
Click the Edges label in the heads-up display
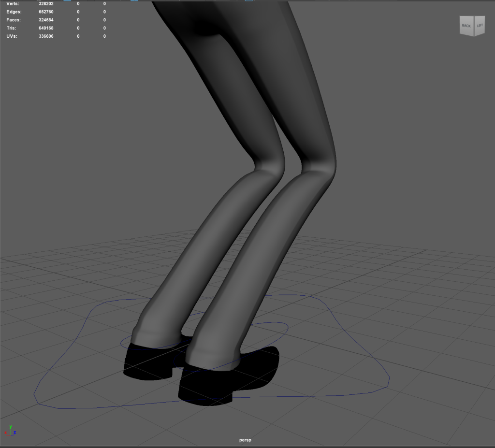click(14, 12)
